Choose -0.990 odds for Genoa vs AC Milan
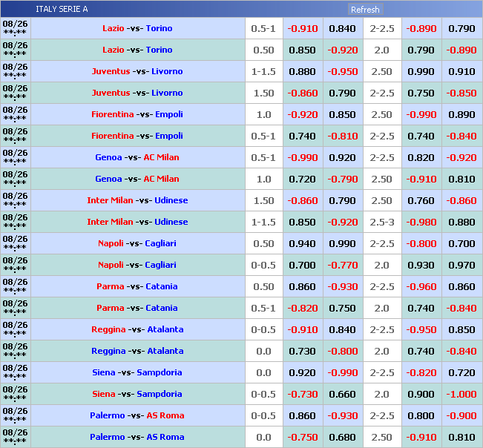The height and width of the screenshot is (448, 483). 303,158
